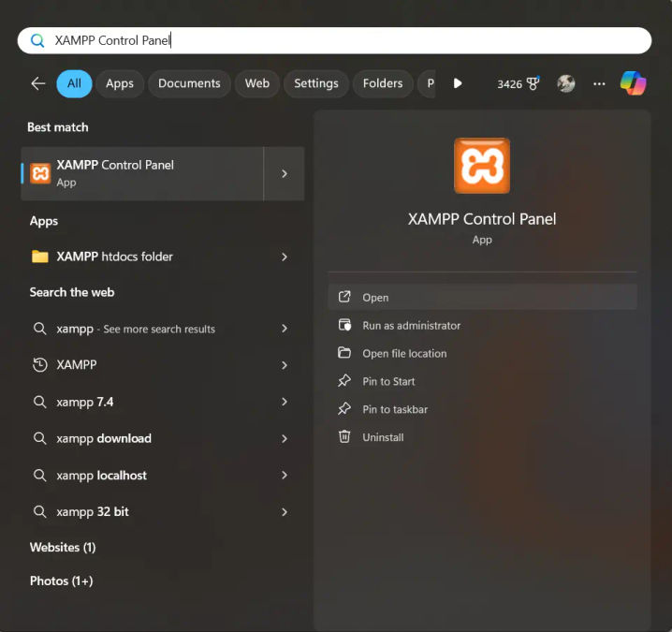Choose Pin to taskbar
Viewport: 672px width, 632px height.
(483, 408)
